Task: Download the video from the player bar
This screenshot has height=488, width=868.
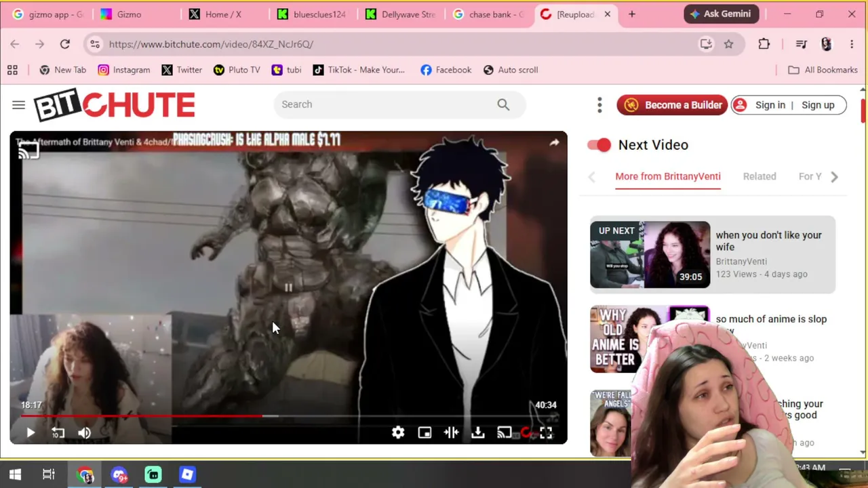Action: pos(478,432)
